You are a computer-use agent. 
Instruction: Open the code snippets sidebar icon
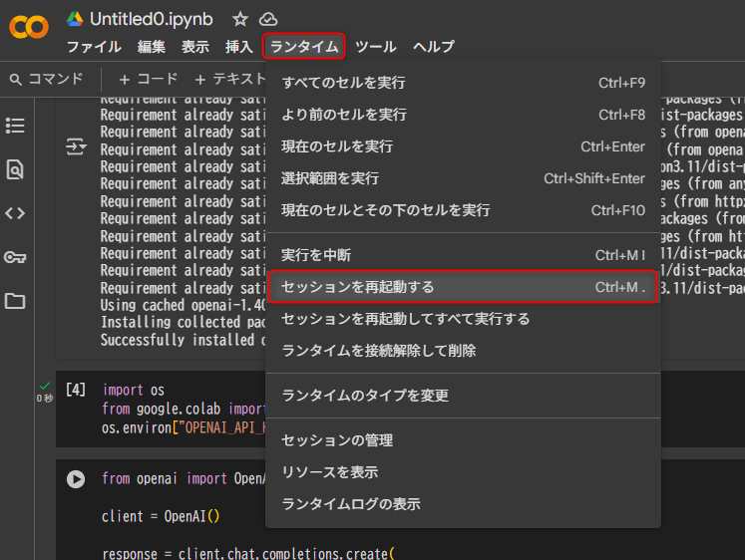pyautogui.click(x=15, y=213)
